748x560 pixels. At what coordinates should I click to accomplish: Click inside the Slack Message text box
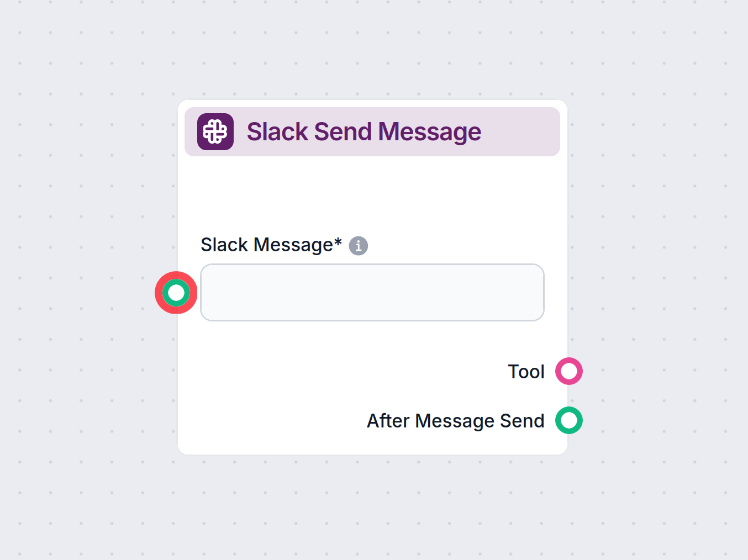click(372, 293)
